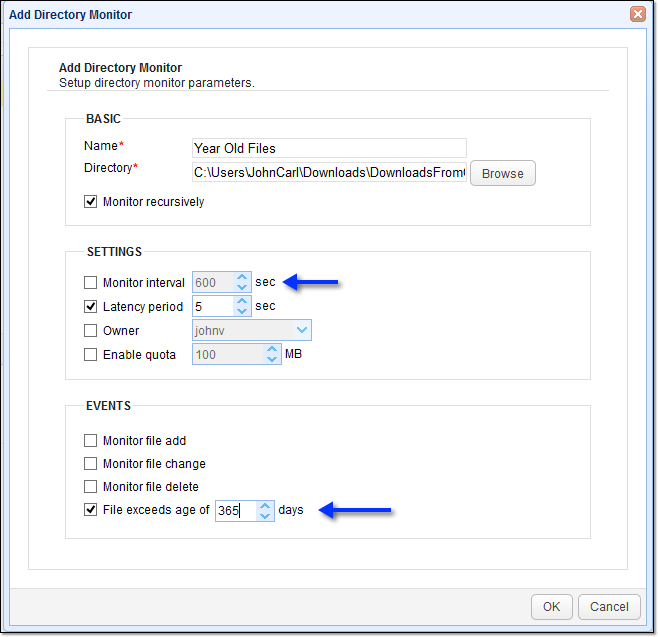Enable Monitor file delete event
Screen dimensions: 658x637
(x=92, y=487)
